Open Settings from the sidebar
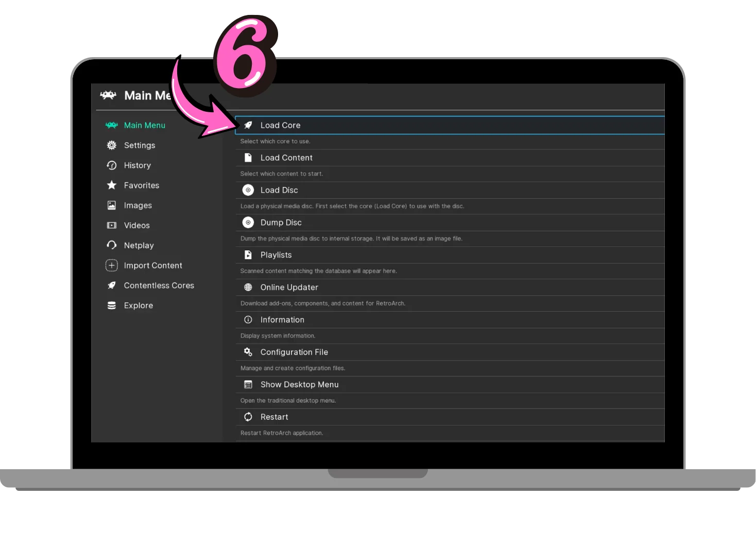Screen dimensions: 756x548 click(140, 145)
